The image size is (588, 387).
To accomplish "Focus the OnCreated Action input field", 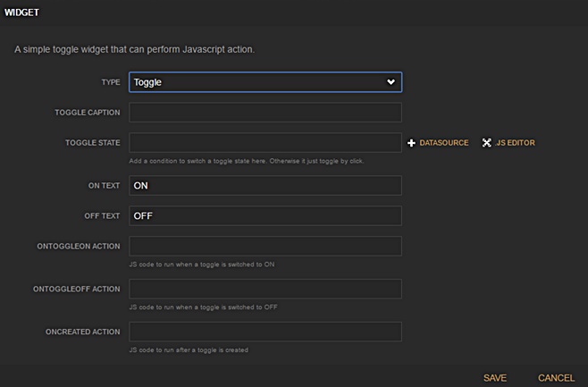I will (x=265, y=332).
